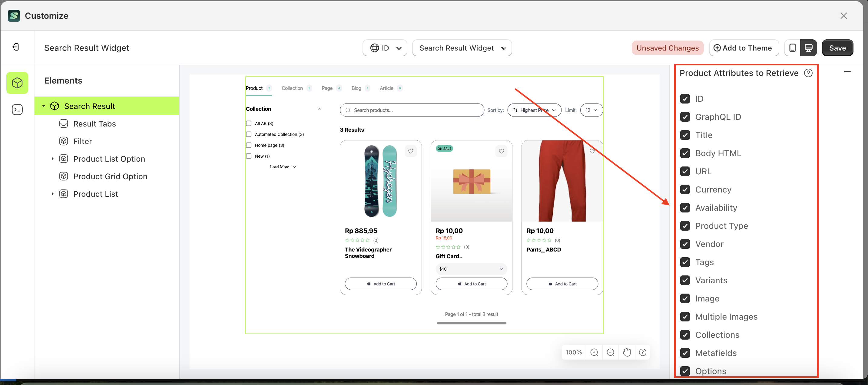Uncheck the GraphQL ID attribute
868x385 pixels.
click(x=685, y=117)
